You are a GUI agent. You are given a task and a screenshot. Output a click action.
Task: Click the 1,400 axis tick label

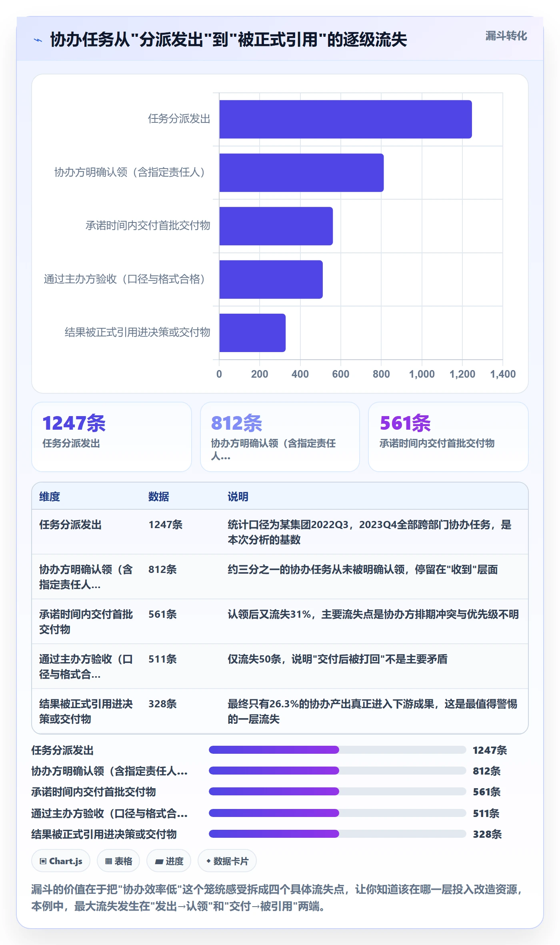[x=503, y=374]
